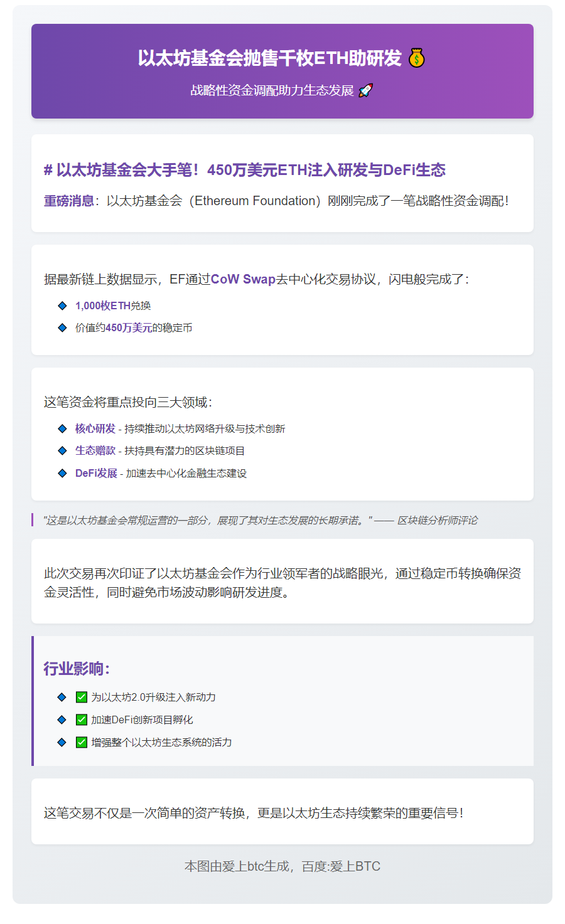Click the text 增强整个以太坊生态系统的活力
The image size is (565, 924).
[x=161, y=742]
